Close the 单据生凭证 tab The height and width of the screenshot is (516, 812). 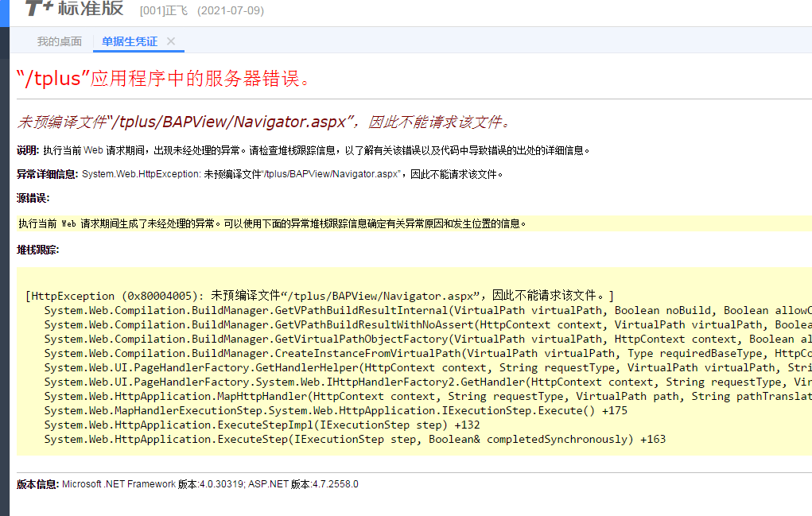171,41
